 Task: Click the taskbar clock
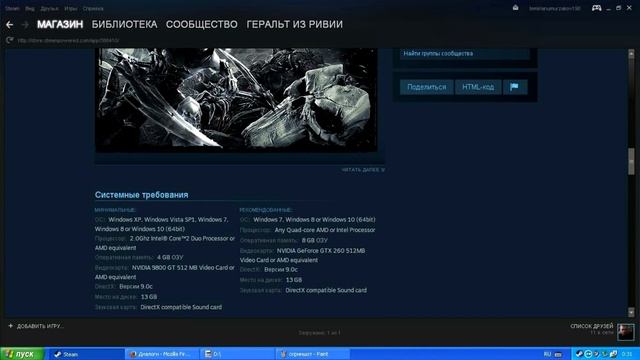[x=627, y=354]
